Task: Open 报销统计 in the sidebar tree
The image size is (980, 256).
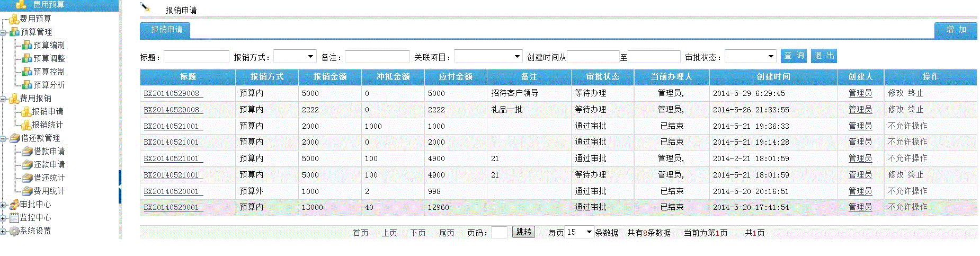Action: coord(48,125)
